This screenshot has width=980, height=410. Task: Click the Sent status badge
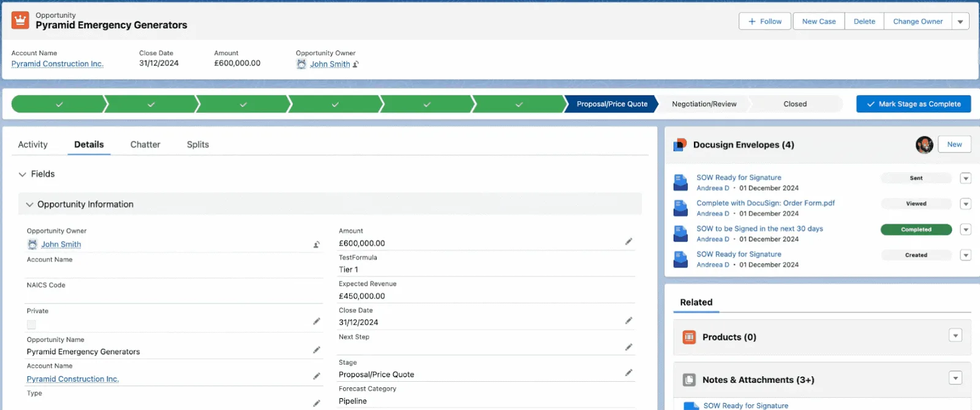click(x=916, y=178)
